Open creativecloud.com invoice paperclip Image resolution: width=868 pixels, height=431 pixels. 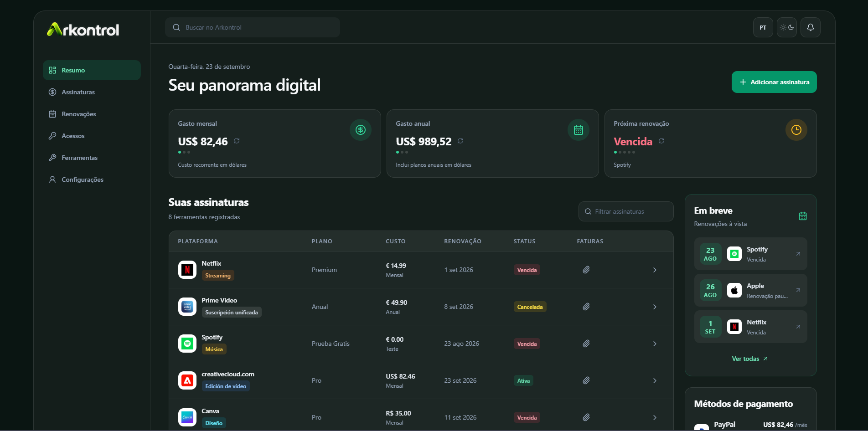coord(586,380)
